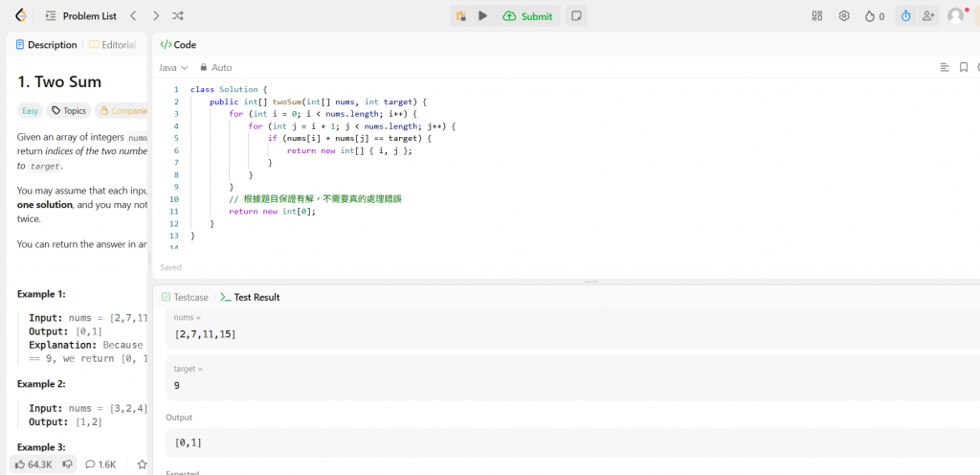
Task: Click line 11 'return new int[0];'
Action: point(273,212)
